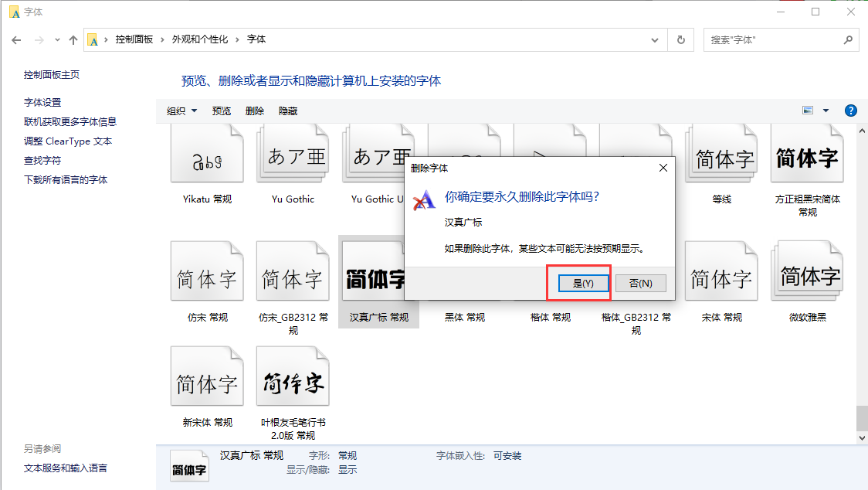Select the 叶根友毛笔行书 font icon
The width and height of the screenshot is (868, 490).
[293, 376]
